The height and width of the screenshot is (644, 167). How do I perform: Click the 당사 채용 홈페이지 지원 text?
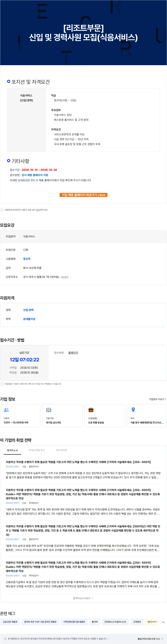[35, 175]
